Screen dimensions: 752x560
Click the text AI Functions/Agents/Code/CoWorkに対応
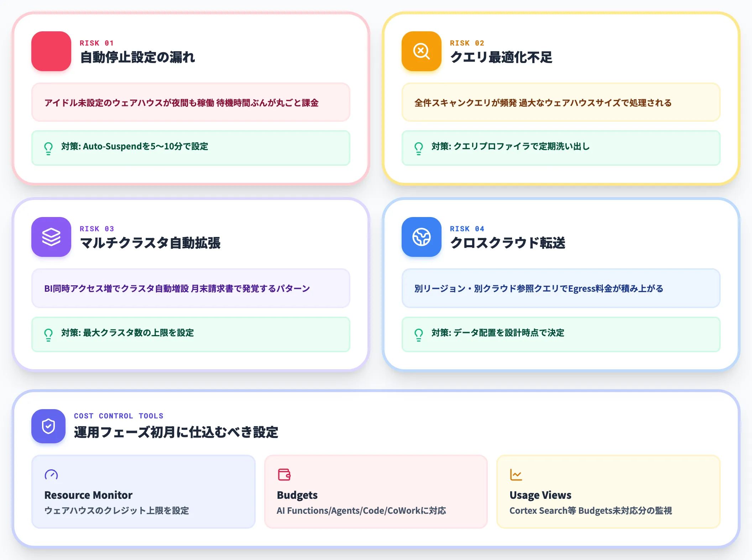tap(361, 511)
